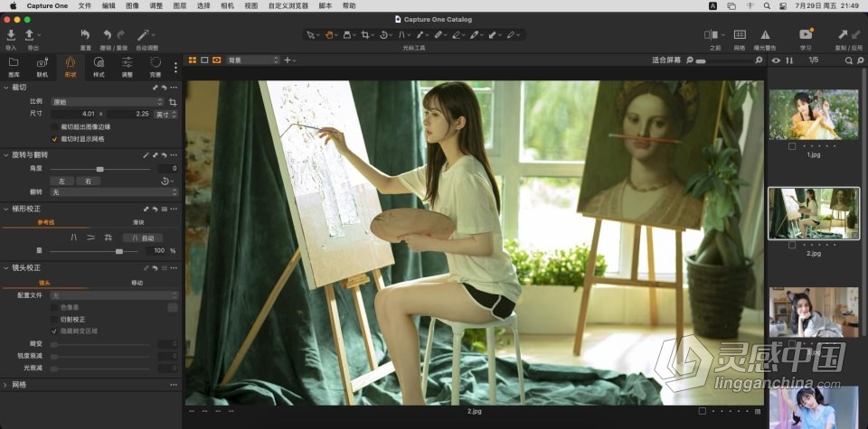Switch viewer to single-image view
This screenshot has width=868, height=429.
tap(204, 60)
